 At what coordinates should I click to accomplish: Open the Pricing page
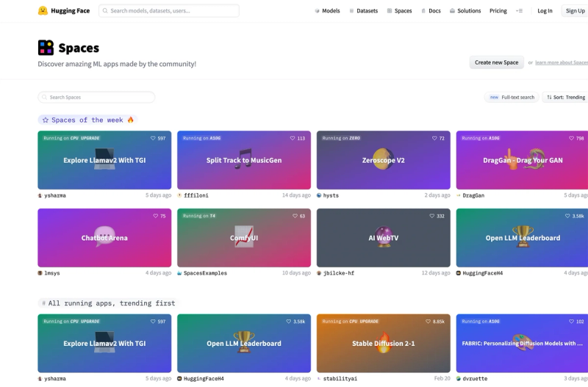498,11
